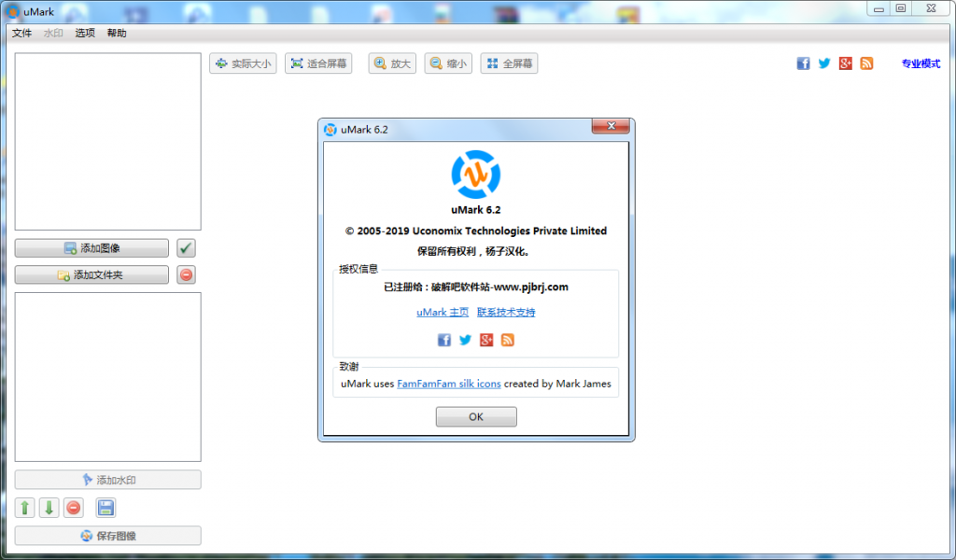Open the 联系技术支持 link
This screenshot has height=560, width=956.
click(x=506, y=312)
